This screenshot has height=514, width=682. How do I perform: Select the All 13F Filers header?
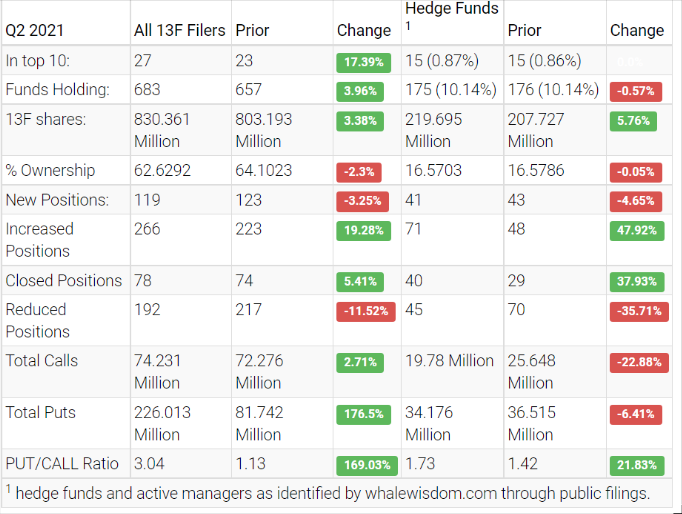tap(180, 30)
